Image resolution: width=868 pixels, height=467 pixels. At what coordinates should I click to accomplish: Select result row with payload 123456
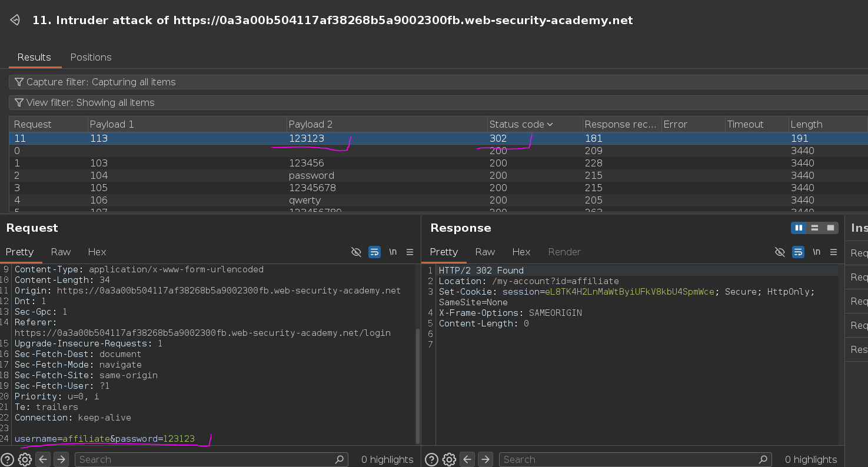click(438, 163)
